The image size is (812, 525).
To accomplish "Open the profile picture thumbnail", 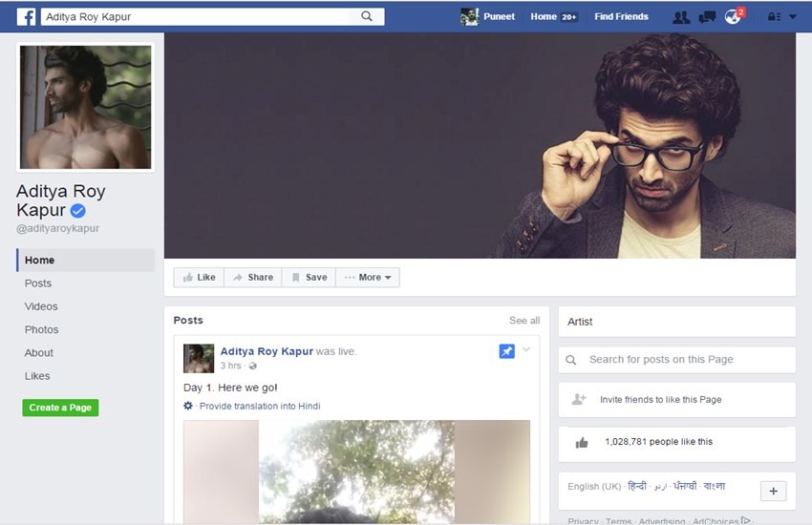I will point(85,107).
